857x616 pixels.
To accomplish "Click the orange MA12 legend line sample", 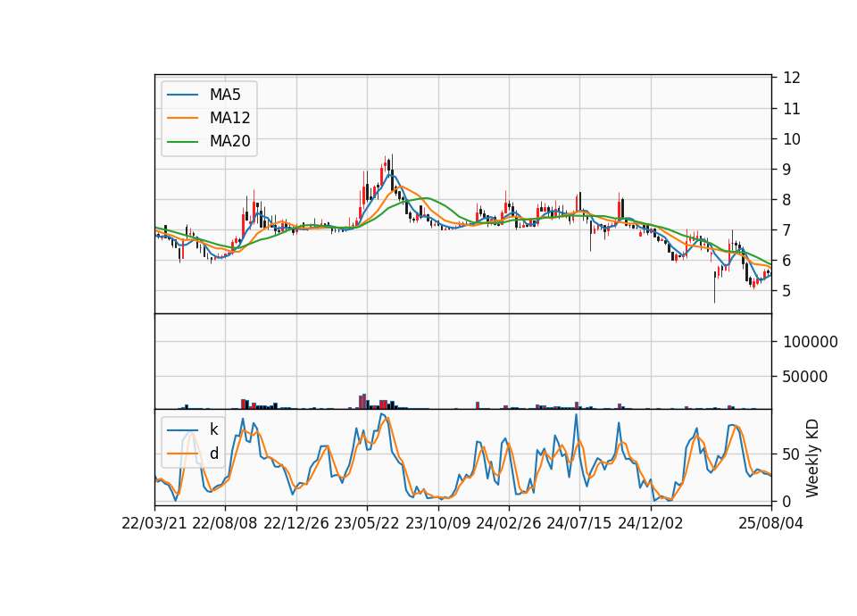I will (182, 118).
